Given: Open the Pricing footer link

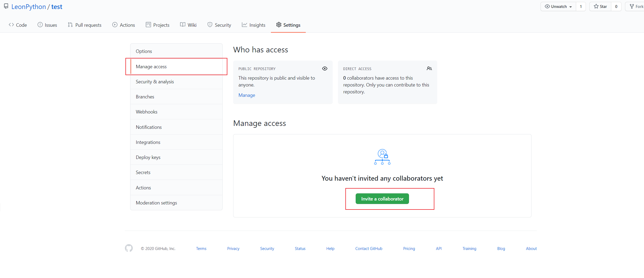Looking at the screenshot, I should (x=409, y=249).
